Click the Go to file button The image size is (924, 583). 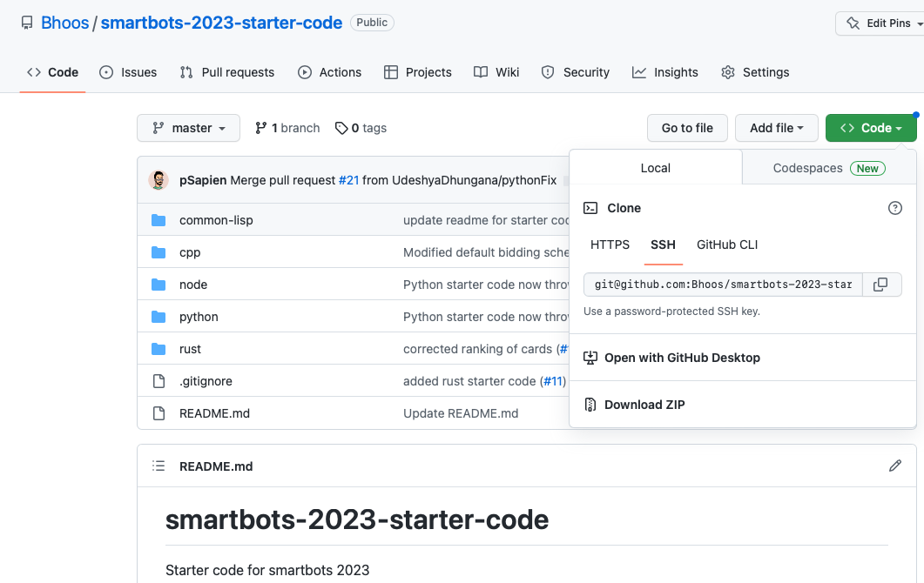687,128
